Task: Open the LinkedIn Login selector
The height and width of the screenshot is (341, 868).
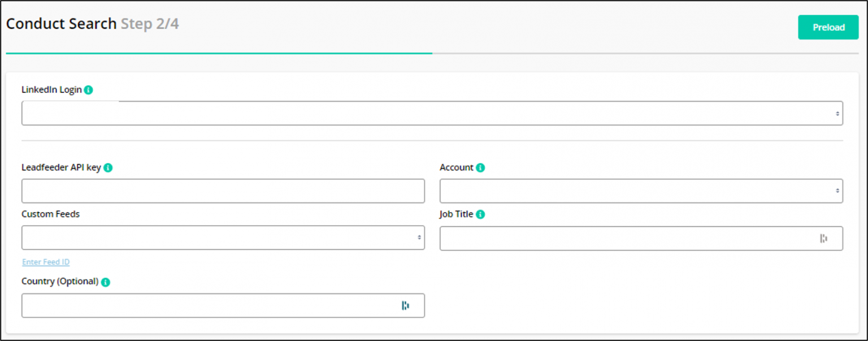Action: (x=432, y=113)
